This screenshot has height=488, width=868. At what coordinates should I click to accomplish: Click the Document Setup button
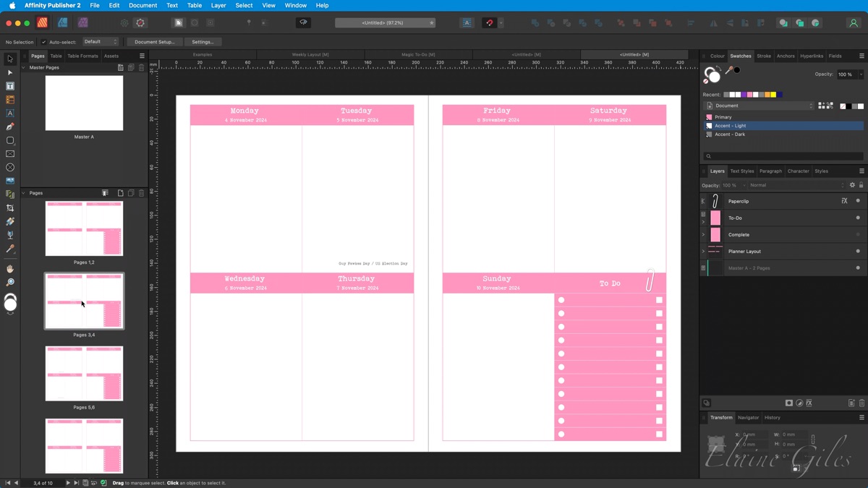tap(155, 42)
